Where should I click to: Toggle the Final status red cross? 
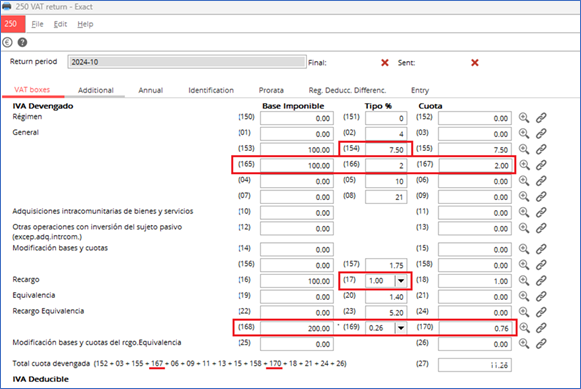tap(385, 63)
